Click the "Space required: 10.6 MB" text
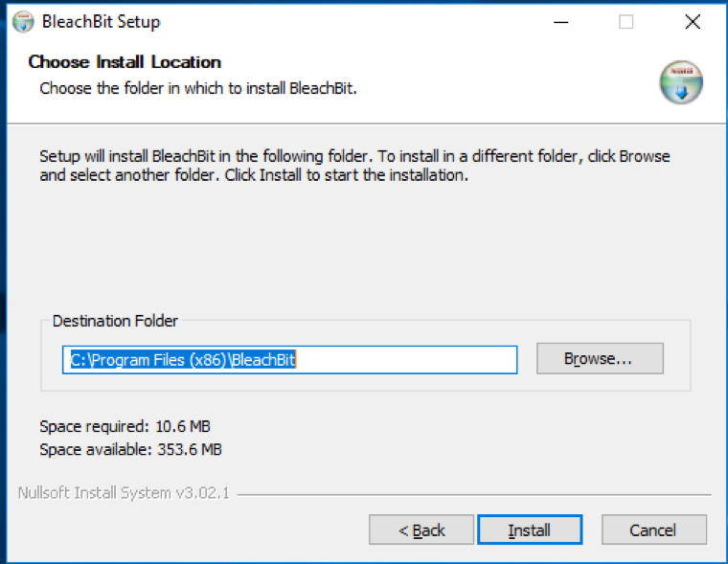This screenshot has height=564, width=728. [x=125, y=426]
